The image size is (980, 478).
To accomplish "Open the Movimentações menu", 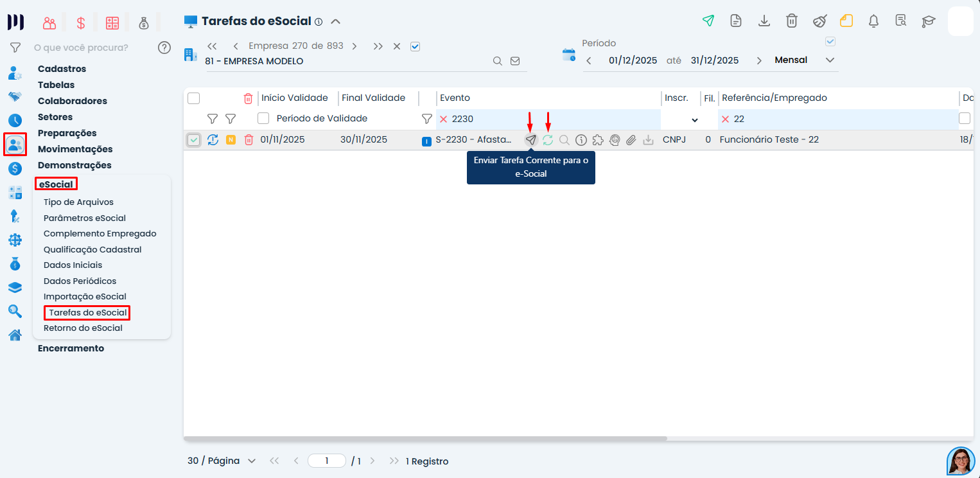I will point(74,149).
